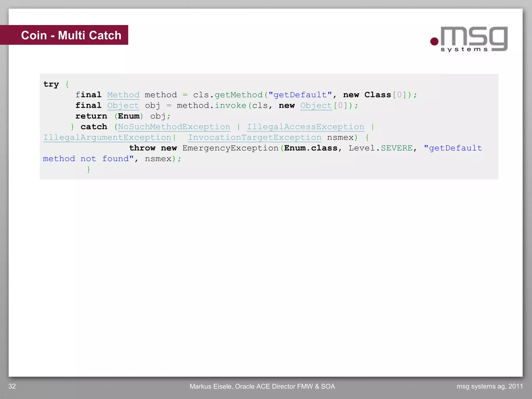This screenshot has width=532, height=399.
Task: Follow the NoSuchMethodException link
Action: [174, 127]
